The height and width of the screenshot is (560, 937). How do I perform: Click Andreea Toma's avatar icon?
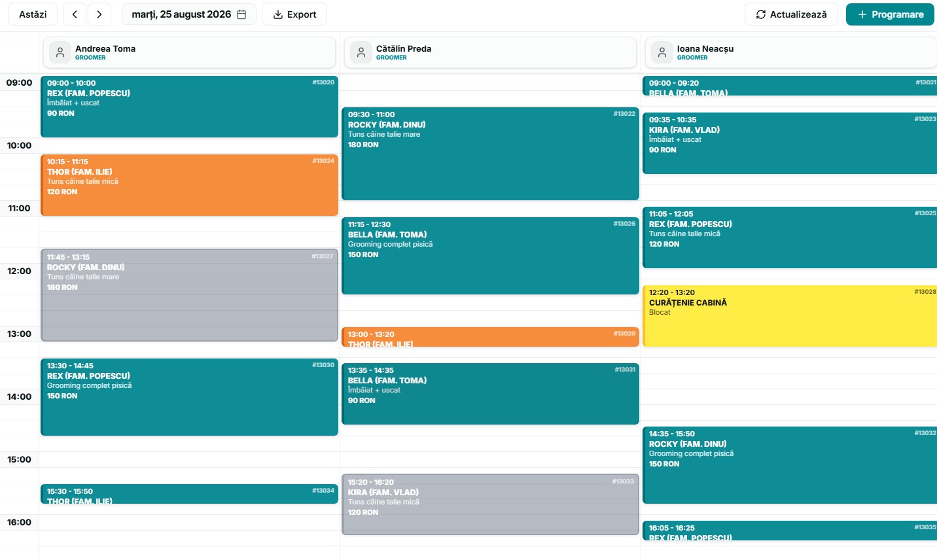pyautogui.click(x=60, y=52)
